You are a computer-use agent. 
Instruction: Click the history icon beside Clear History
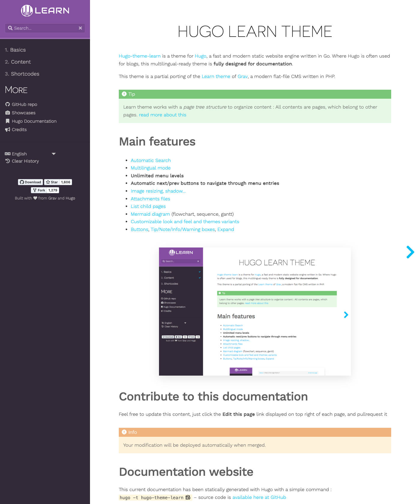7,161
